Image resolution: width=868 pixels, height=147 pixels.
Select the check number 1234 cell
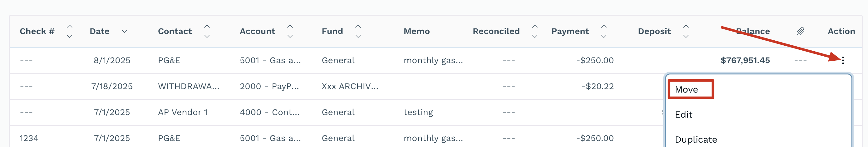coord(29,138)
